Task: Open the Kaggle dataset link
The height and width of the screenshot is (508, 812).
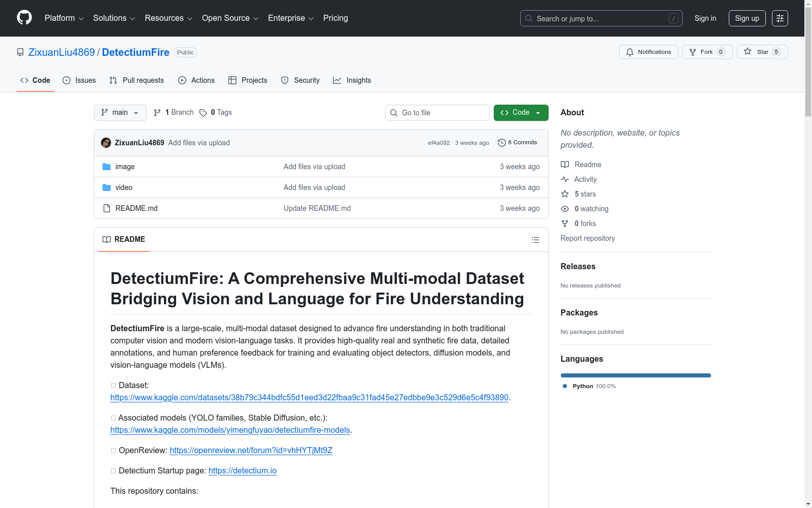Action: [x=310, y=397]
